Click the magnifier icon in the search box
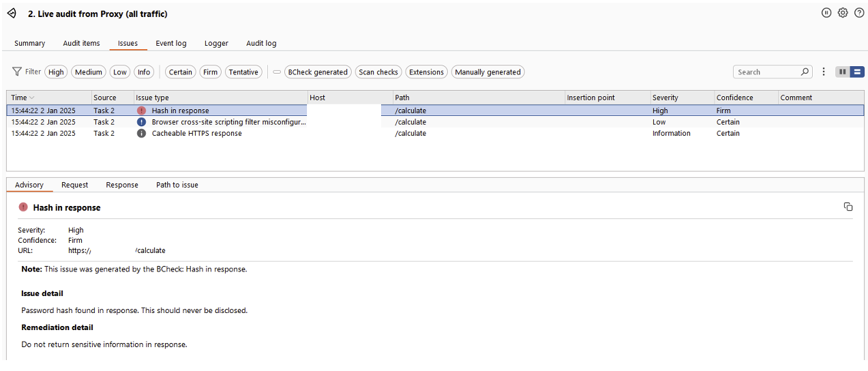Viewport: 868px width, 371px height. [x=805, y=72]
